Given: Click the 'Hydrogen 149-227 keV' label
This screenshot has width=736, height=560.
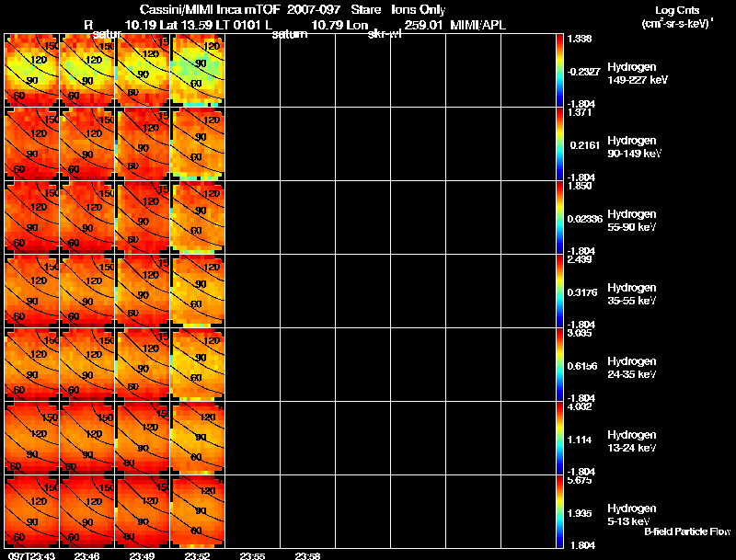Looking at the screenshot, I should (x=637, y=74).
